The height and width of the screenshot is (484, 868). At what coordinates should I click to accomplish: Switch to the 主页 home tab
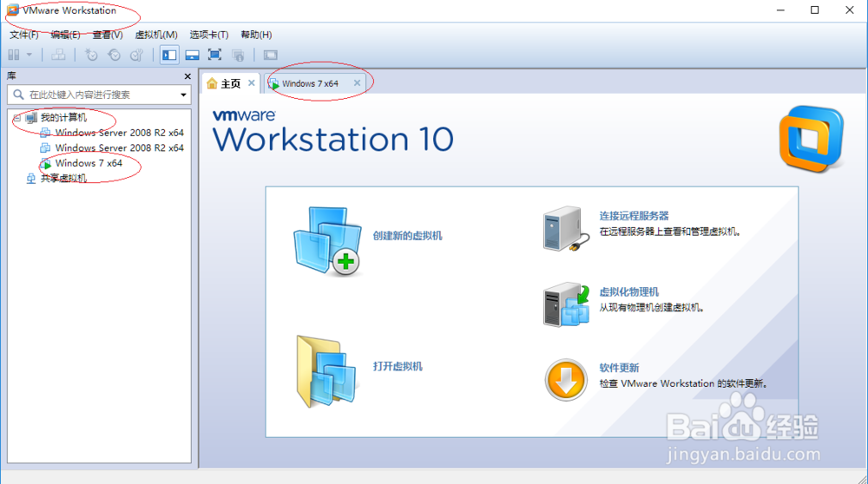click(x=231, y=83)
